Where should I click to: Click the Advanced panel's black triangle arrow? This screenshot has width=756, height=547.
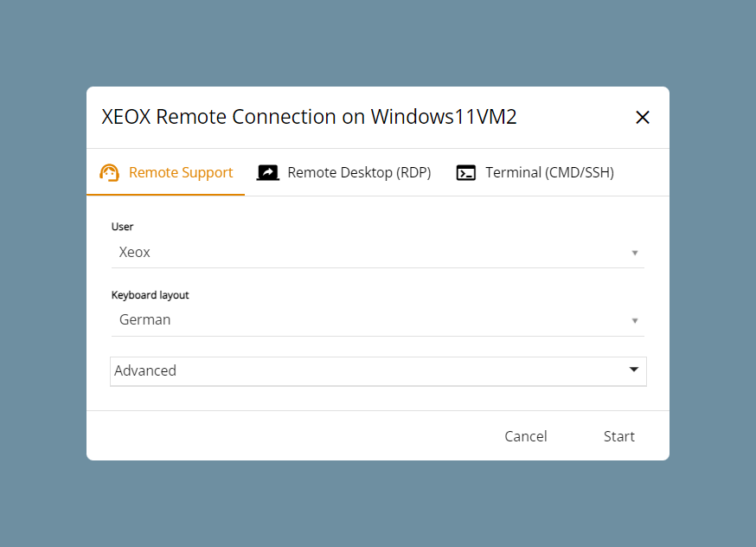click(634, 370)
